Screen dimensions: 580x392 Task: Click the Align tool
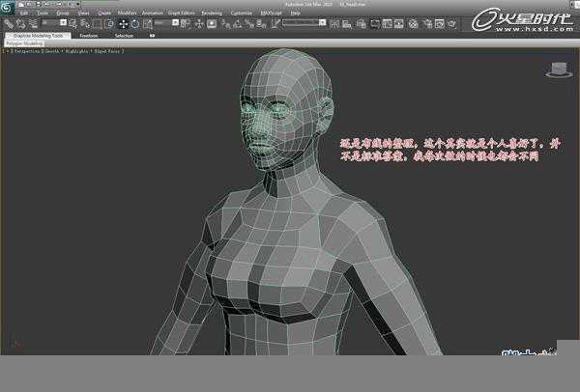(347, 24)
